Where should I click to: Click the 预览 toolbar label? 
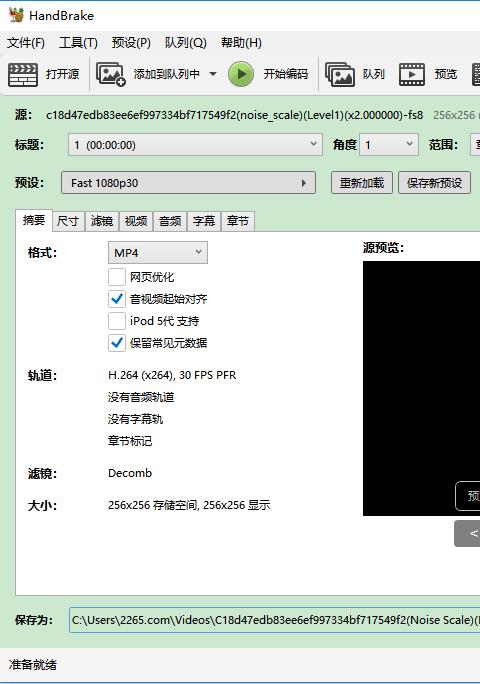(446, 74)
